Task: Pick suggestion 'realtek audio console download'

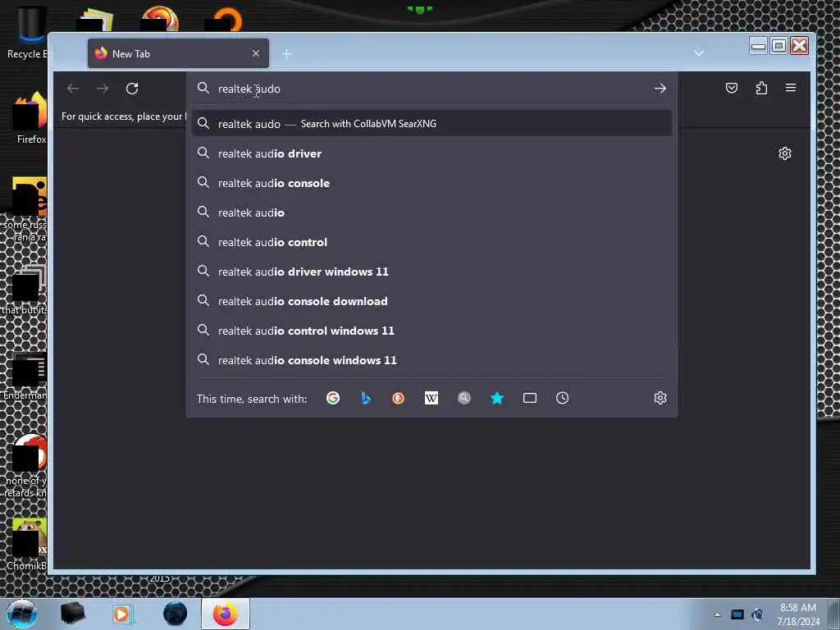Action: 431,301
